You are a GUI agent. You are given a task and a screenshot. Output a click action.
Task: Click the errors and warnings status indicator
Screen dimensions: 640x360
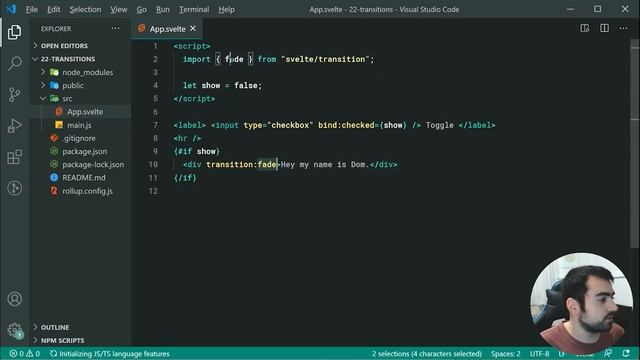[24, 353]
